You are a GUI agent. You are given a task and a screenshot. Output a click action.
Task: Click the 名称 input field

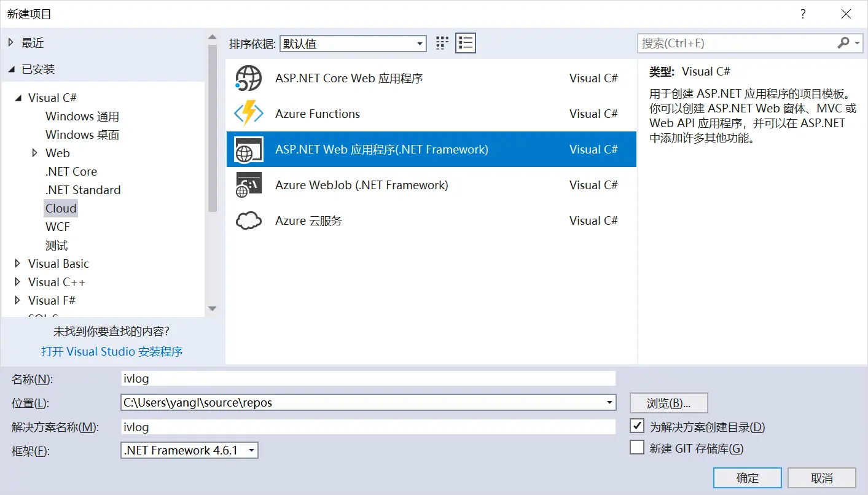tap(368, 378)
